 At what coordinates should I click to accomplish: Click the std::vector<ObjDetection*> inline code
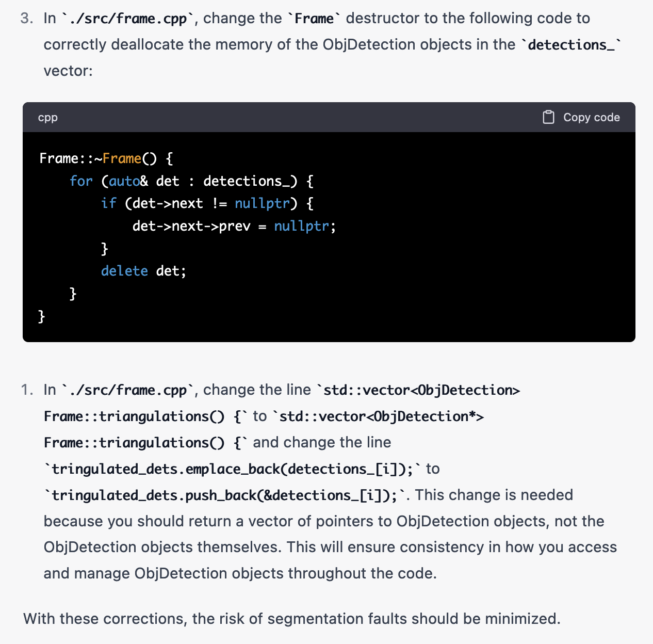(x=380, y=416)
